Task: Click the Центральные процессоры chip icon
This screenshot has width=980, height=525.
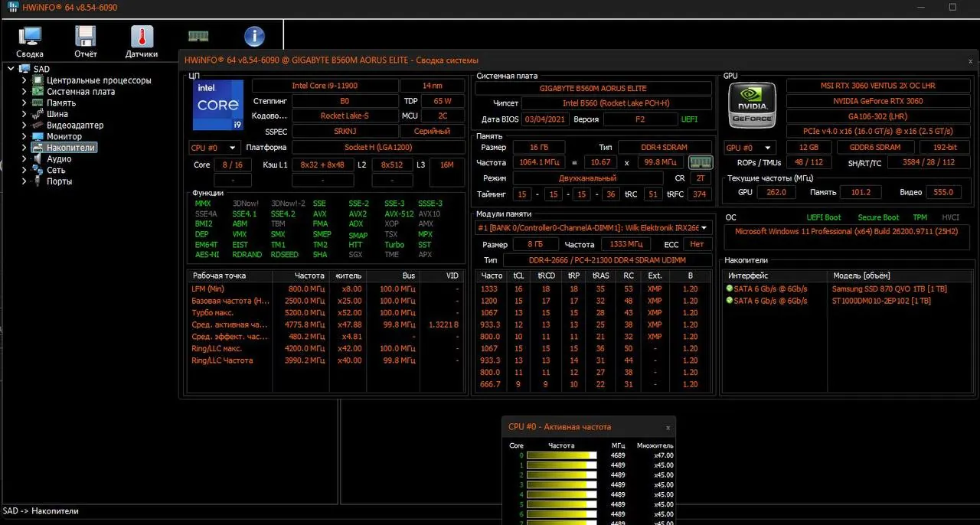Action: [37, 80]
